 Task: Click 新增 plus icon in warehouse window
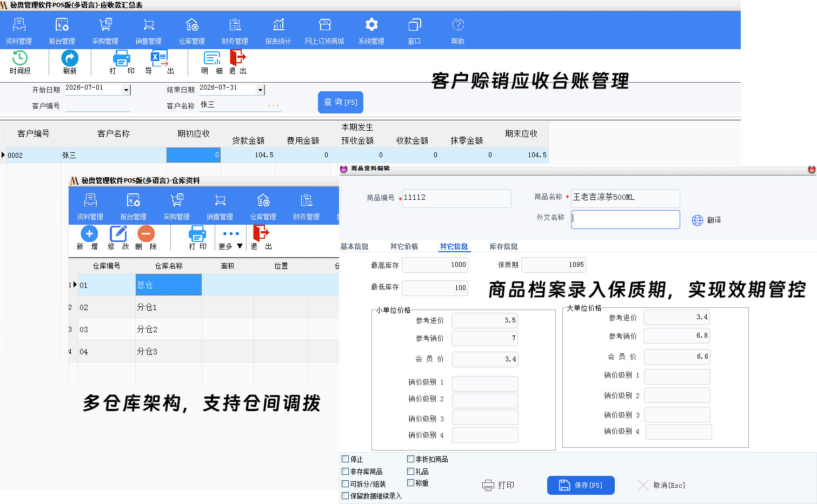pos(89,233)
